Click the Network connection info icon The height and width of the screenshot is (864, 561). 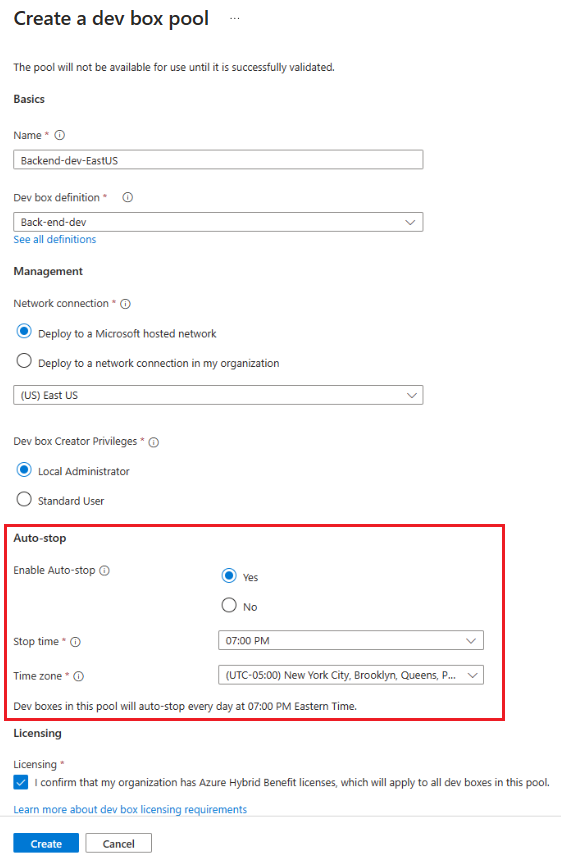(x=126, y=304)
